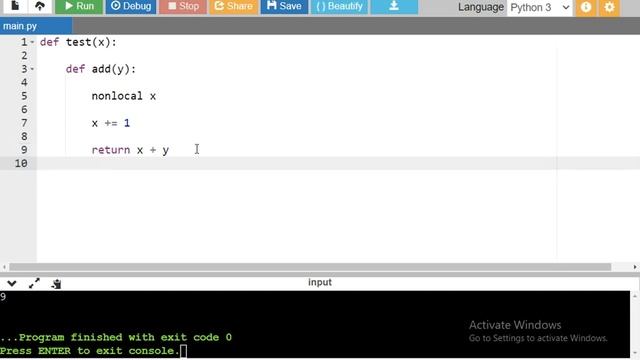The width and height of the screenshot is (640, 360).
Task: Click 'Press ENTER to exit console' prompt
Action: click(x=89, y=351)
